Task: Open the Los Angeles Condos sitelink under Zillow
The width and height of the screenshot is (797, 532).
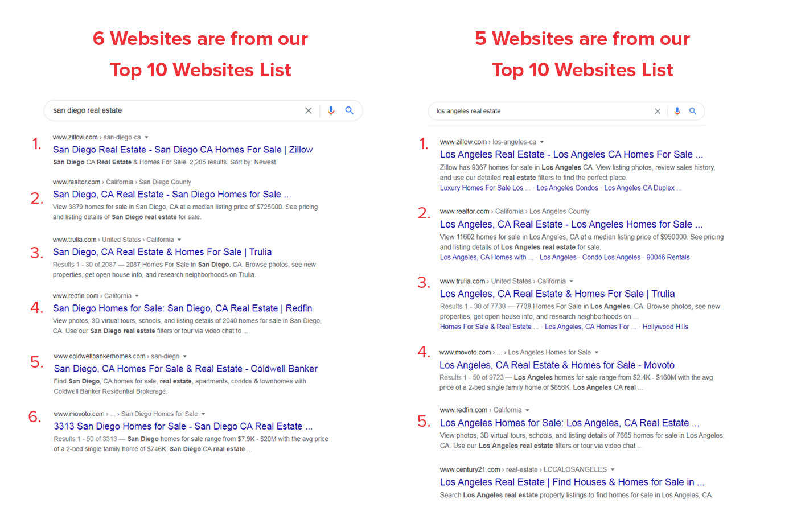Action: pos(567,188)
